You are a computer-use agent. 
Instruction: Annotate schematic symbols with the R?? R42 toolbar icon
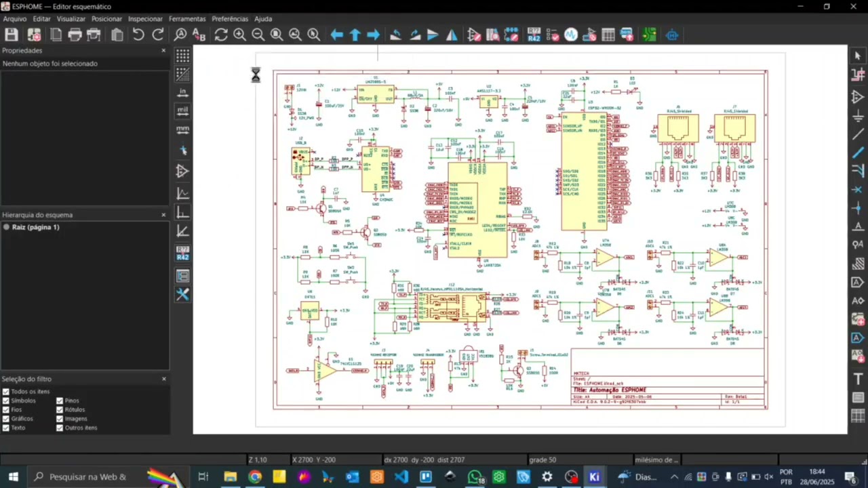click(534, 35)
